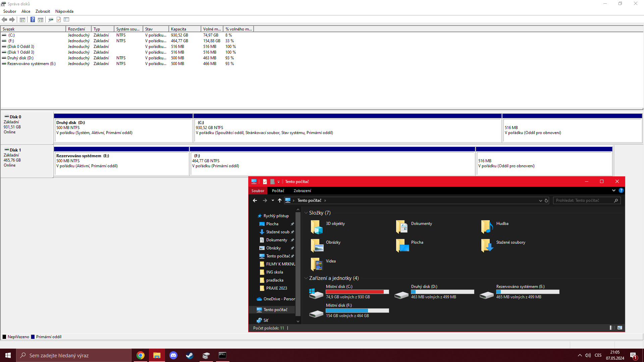This screenshot has width=644, height=362.
Task: Open Steam from the taskbar
Action: coord(190,355)
